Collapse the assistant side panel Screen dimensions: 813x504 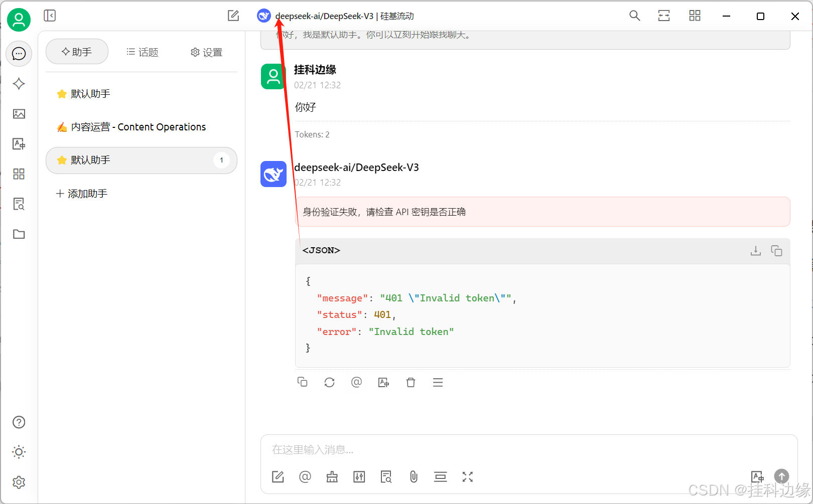pos(50,16)
